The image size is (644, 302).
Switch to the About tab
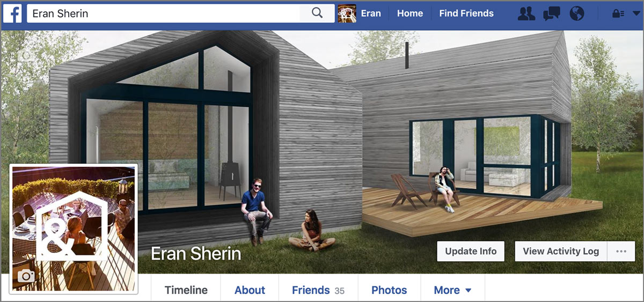click(250, 290)
